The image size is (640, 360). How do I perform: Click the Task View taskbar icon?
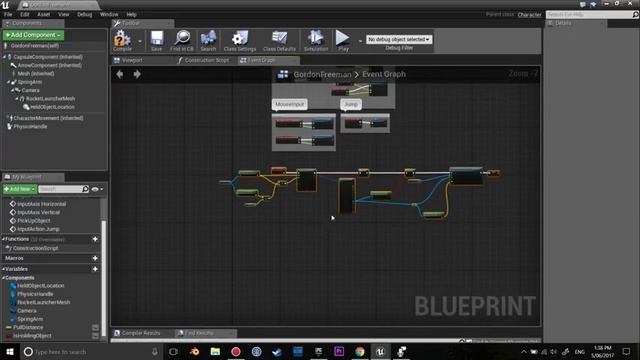[173, 351]
